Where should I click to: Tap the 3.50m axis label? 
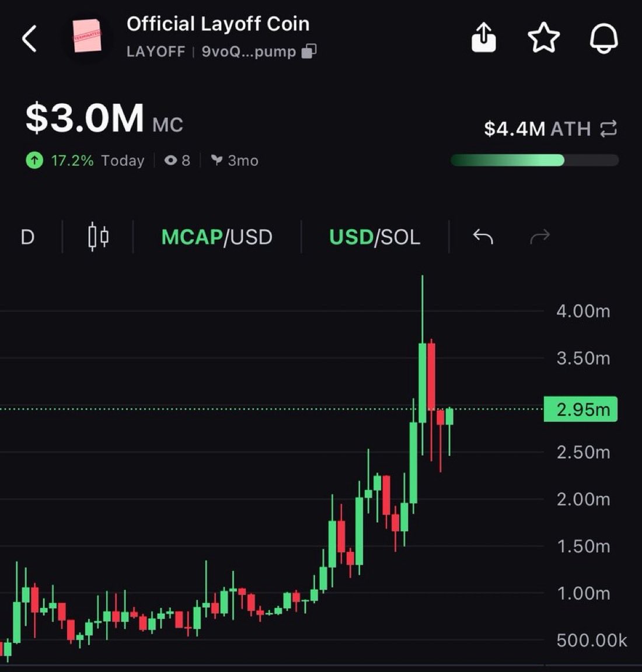coord(583,358)
